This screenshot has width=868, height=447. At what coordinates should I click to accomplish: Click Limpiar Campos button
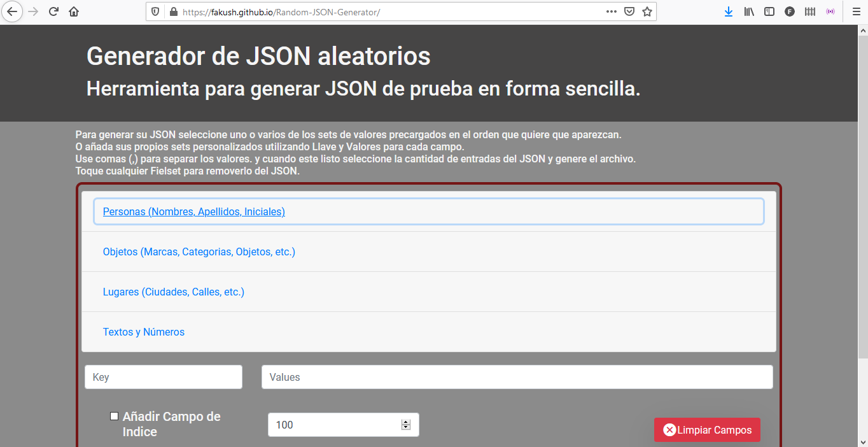click(x=707, y=430)
